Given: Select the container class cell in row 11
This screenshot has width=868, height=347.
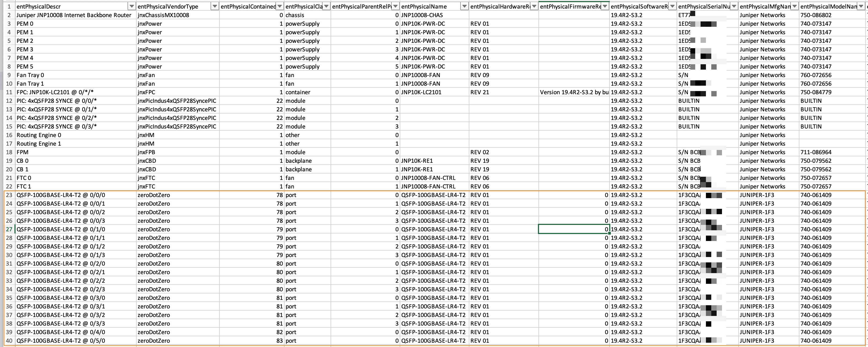Looking at the screenshot, I should (307, 92).
